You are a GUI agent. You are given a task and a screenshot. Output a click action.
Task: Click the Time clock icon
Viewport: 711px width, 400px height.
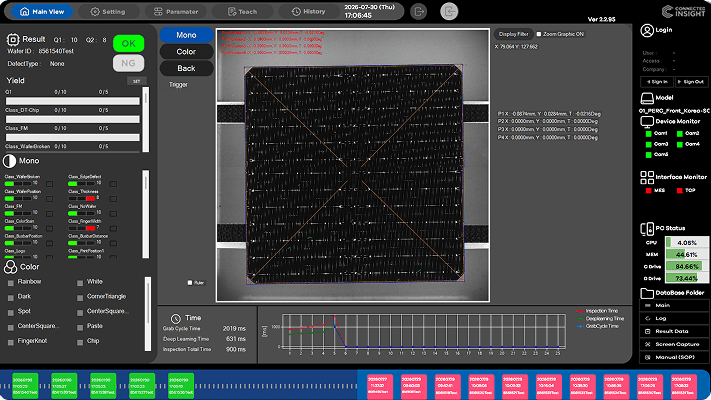(x=175, y=318)
